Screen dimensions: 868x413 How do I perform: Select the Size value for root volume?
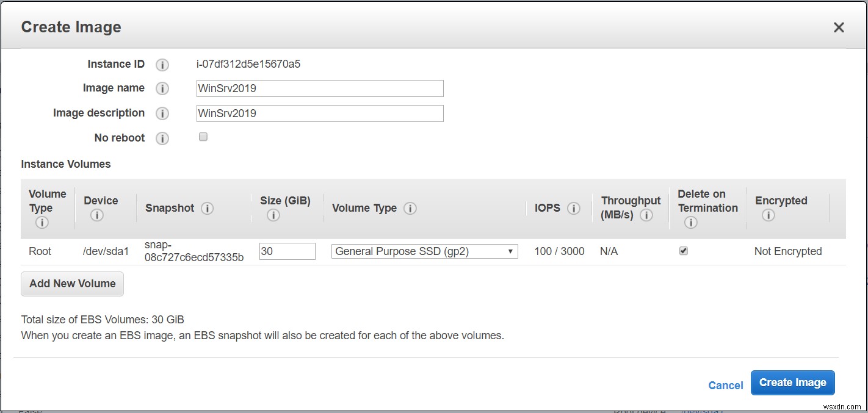287,251
